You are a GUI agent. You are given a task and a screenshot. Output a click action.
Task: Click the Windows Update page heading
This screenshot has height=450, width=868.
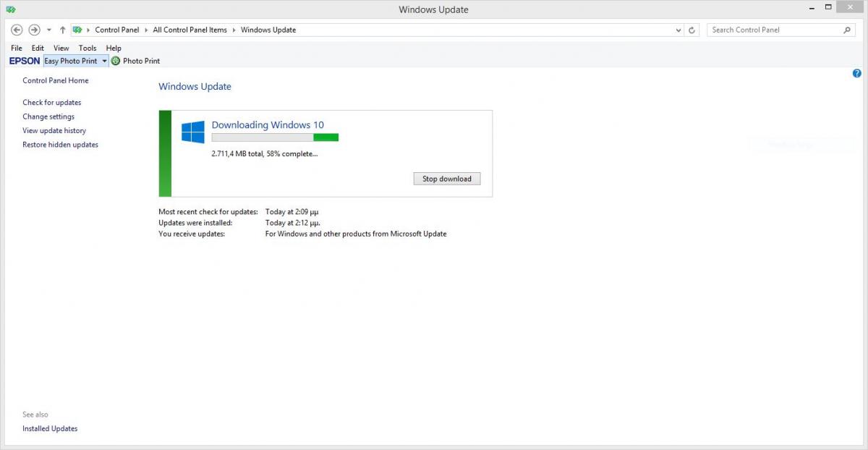[195, 86]
